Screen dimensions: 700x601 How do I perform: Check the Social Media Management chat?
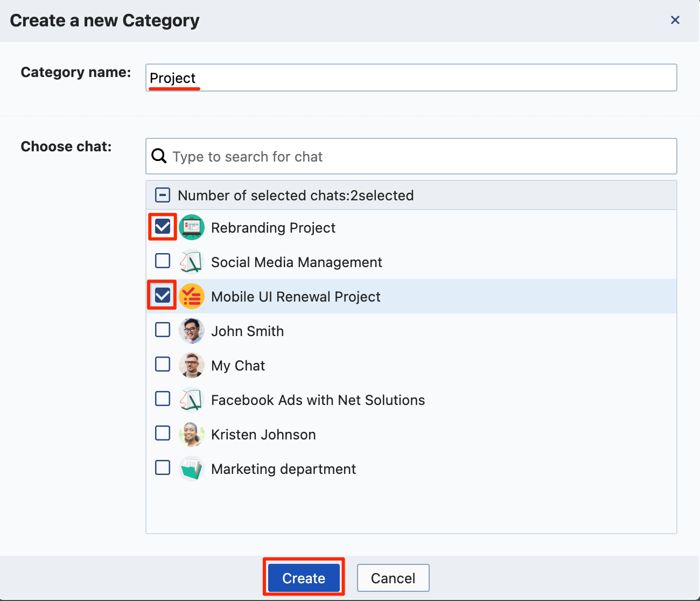162,261
